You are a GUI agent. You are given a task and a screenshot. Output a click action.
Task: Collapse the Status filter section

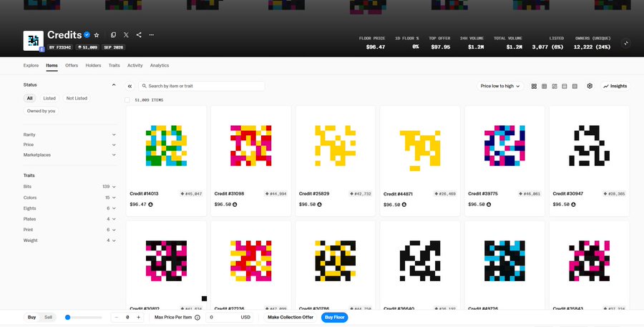(x=114, y=85)
